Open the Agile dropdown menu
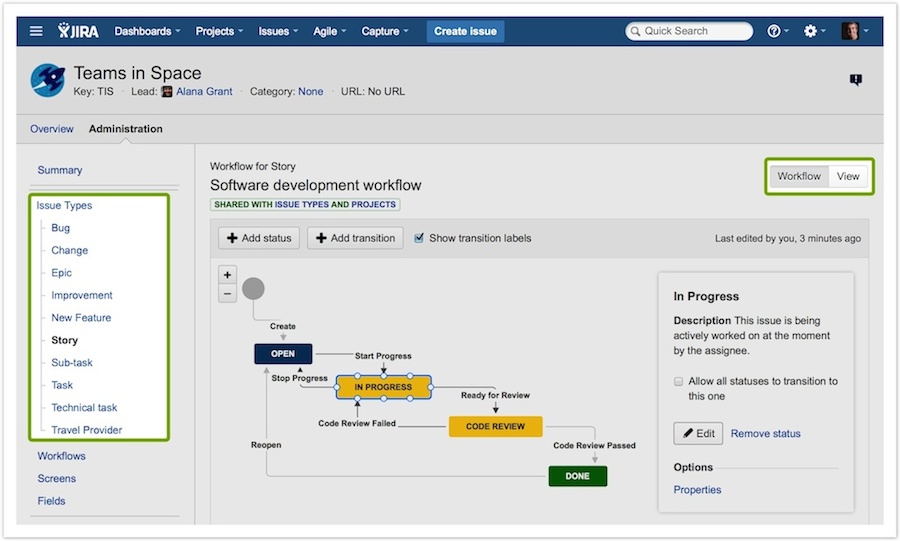 click(330, 31)
